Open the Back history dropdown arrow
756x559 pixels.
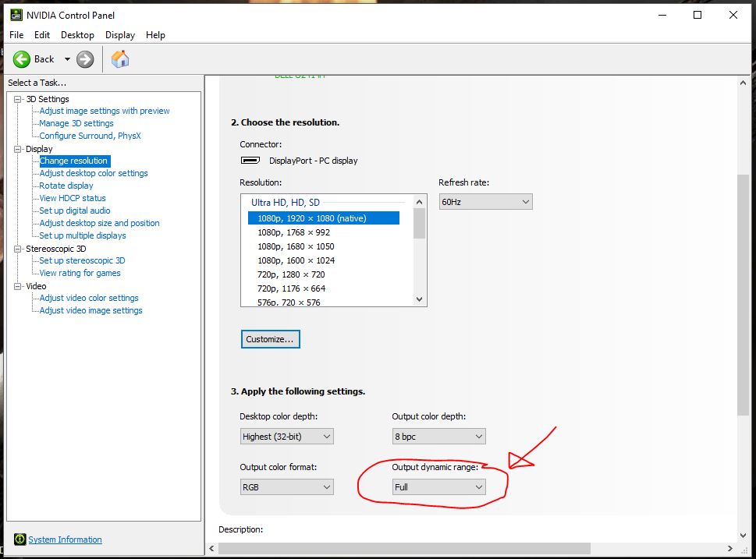point(67,59)
